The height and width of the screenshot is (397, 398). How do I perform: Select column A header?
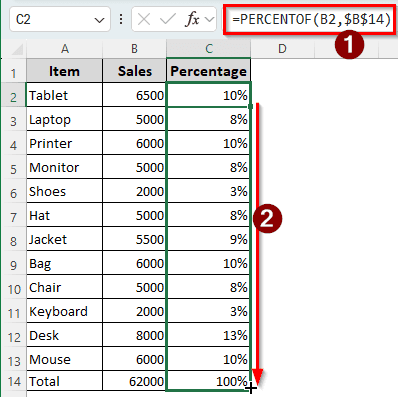tap(64, 49)
